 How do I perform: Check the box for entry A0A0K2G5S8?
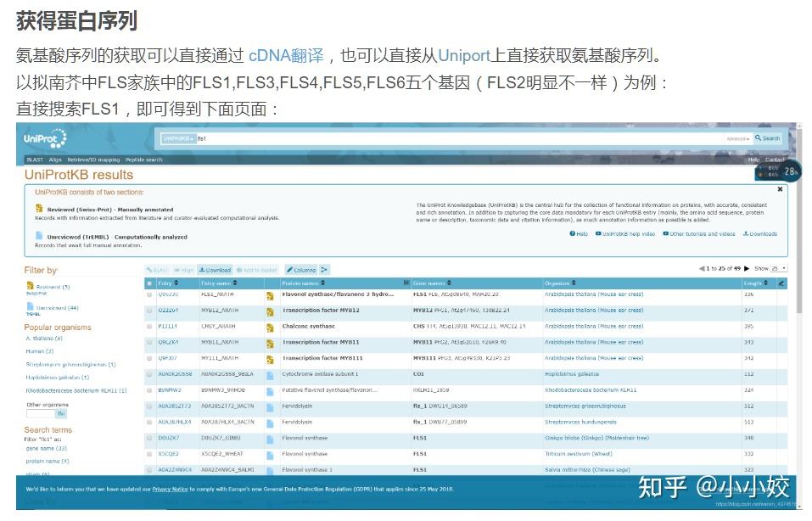pos(149,374)
